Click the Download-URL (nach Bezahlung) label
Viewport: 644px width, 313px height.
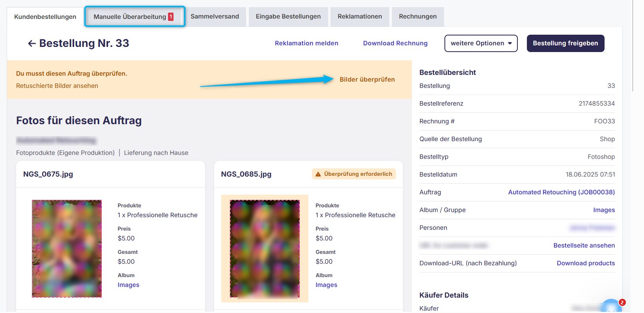point(468,263)
